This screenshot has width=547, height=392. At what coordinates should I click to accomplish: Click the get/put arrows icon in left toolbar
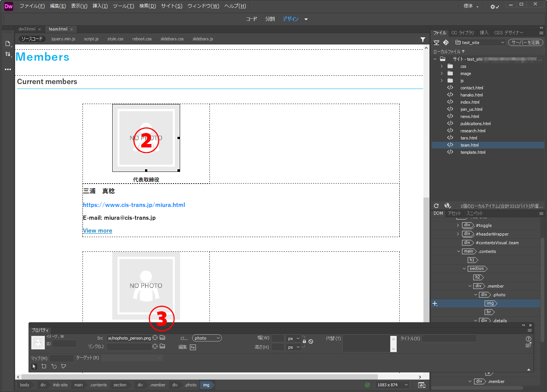coord(8,54)
